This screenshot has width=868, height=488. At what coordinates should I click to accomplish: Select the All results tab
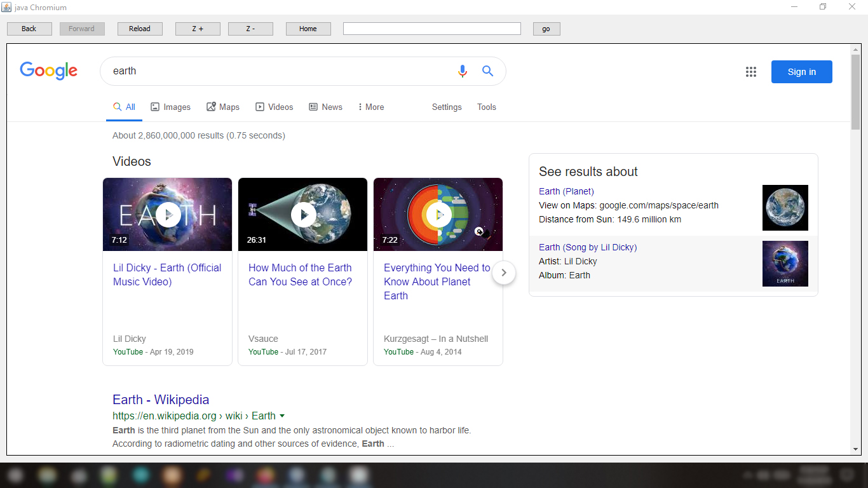(x=124, y=107)
